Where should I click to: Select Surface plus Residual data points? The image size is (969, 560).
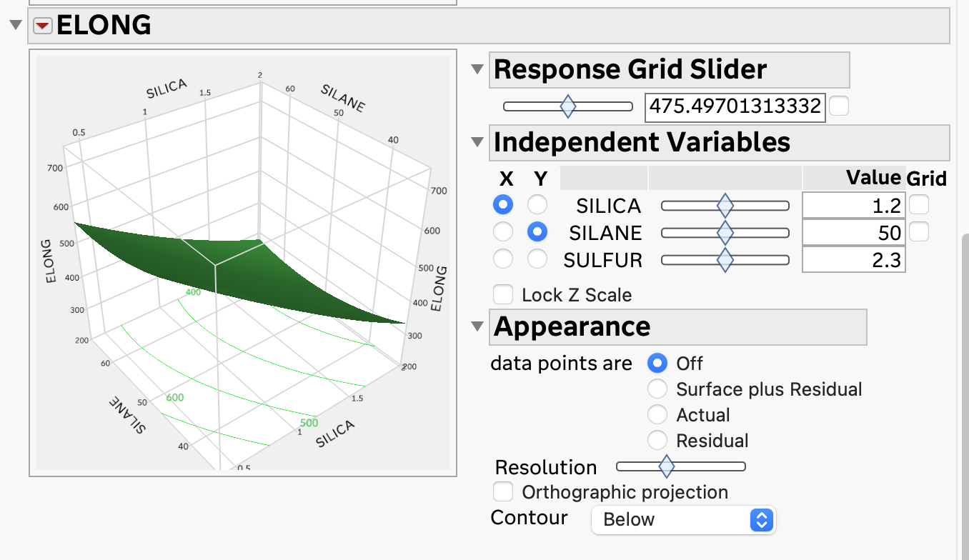(x=657, y=389)
